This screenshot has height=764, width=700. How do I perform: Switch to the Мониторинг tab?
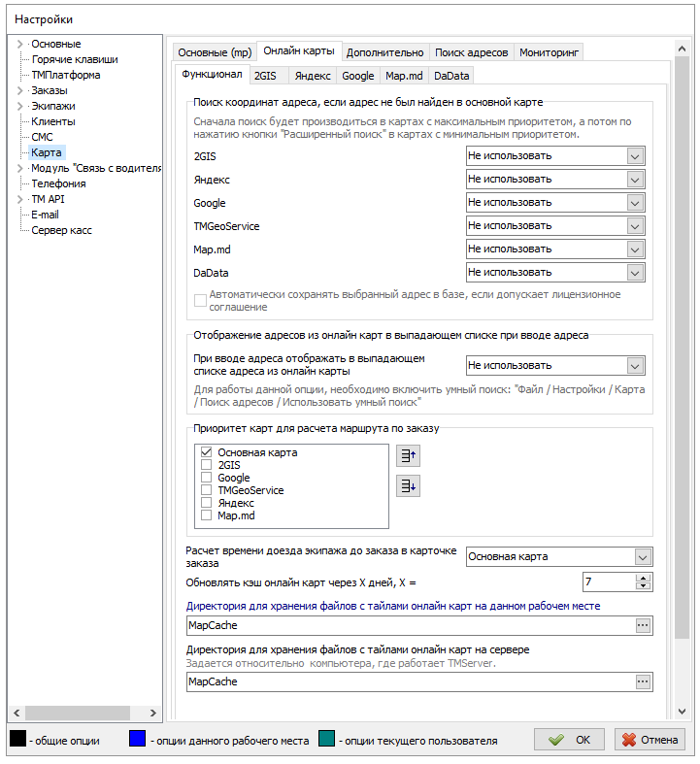pyautogui.click(x=548, y=52)
